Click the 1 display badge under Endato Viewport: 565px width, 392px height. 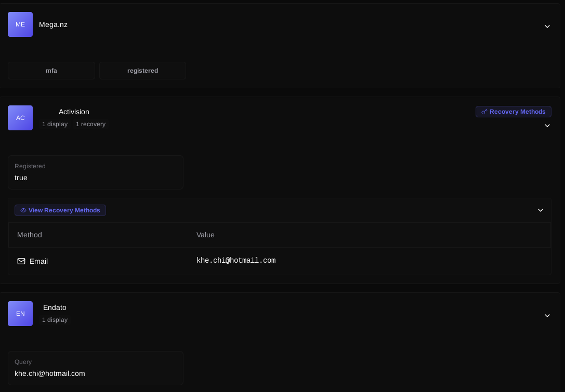tap(55, 320)
